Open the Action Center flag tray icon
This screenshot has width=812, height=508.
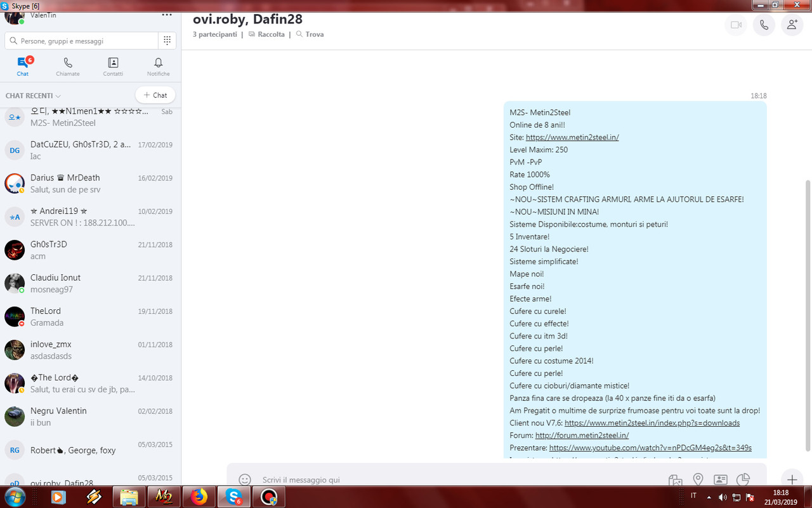click(750, 497)
